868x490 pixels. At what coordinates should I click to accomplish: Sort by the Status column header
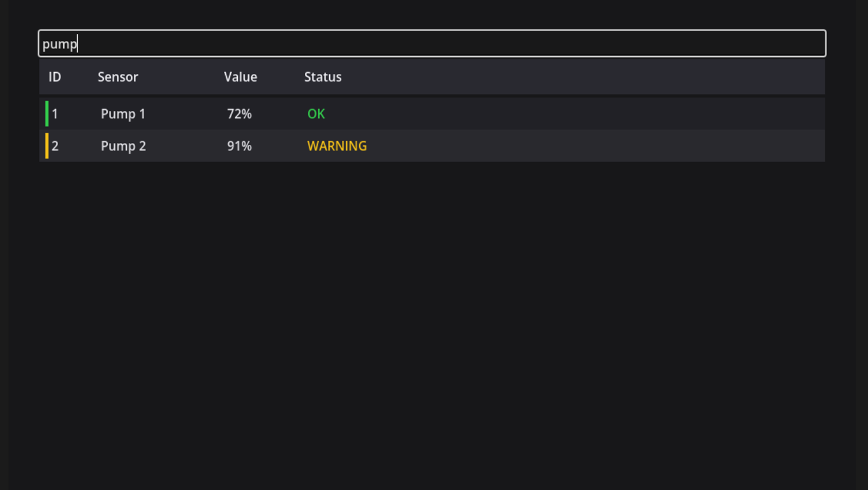pyautogui.click(x=323, y=77)
